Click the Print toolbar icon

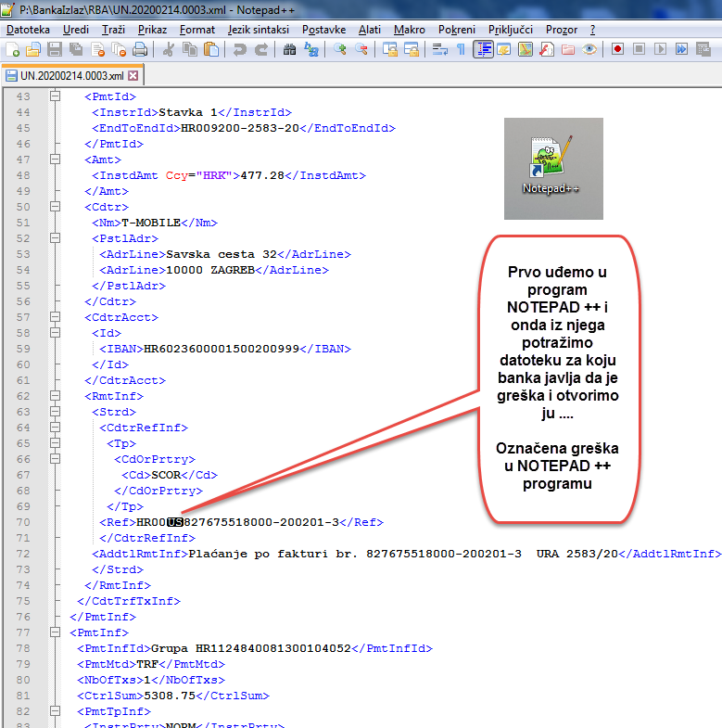click(x=140, y=49)
